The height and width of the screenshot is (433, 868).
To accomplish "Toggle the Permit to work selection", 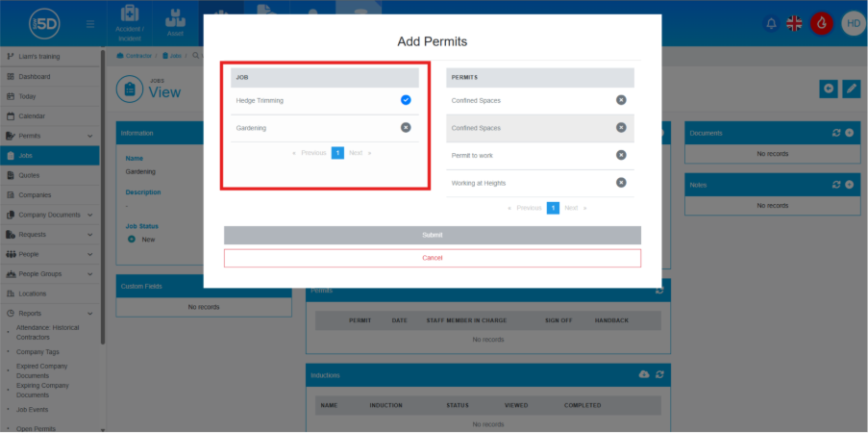I will 621,155.
